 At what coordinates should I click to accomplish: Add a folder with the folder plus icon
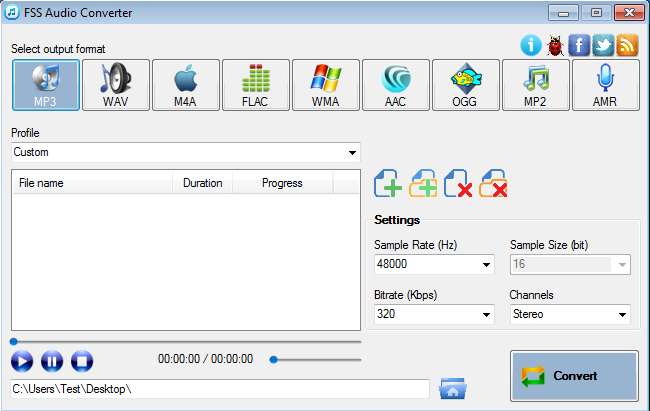[x=423, y=183]
